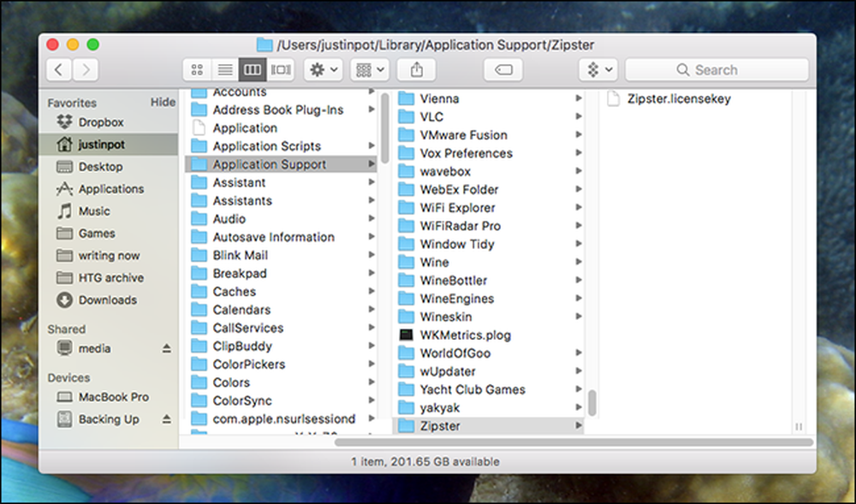The image size is (856, 504).
Task: Click the Application Support column scrollbar
Action: click(x=592, y=402)
